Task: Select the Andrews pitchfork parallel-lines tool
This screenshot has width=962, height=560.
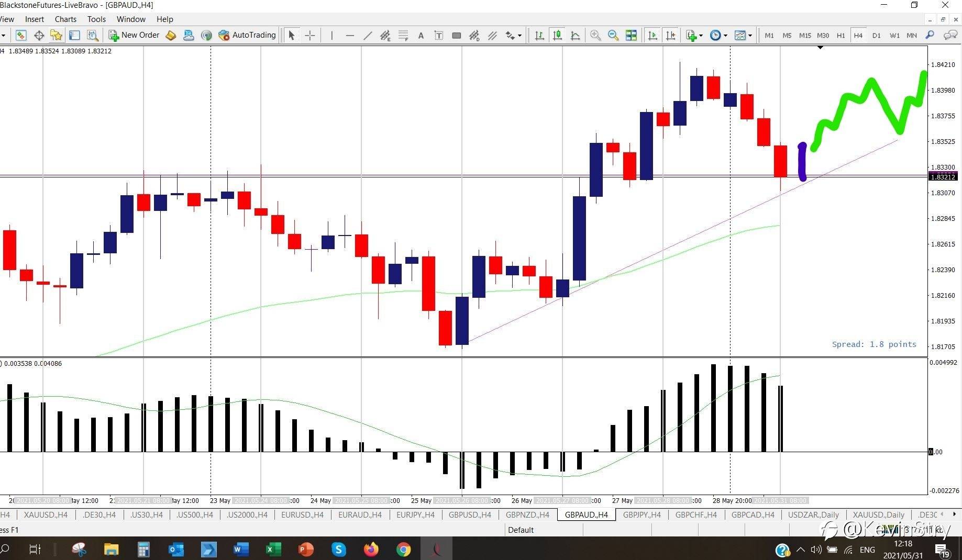Action: pos(492,35)
